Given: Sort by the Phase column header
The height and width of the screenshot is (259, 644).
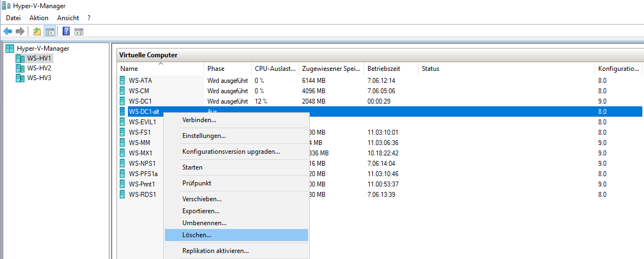Looking at the screenshot, I should tap(228, 69).
